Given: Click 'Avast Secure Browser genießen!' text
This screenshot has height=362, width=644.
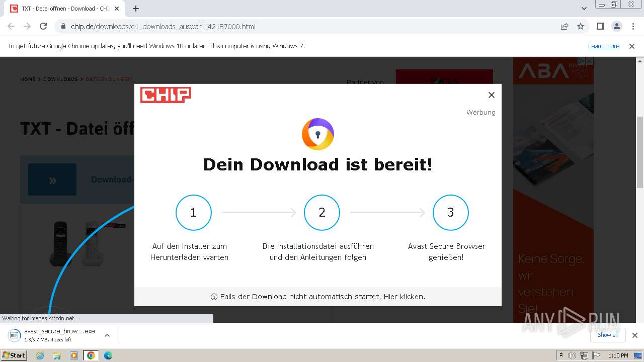Looking at the screenshot, I should [x=447, y=252].
